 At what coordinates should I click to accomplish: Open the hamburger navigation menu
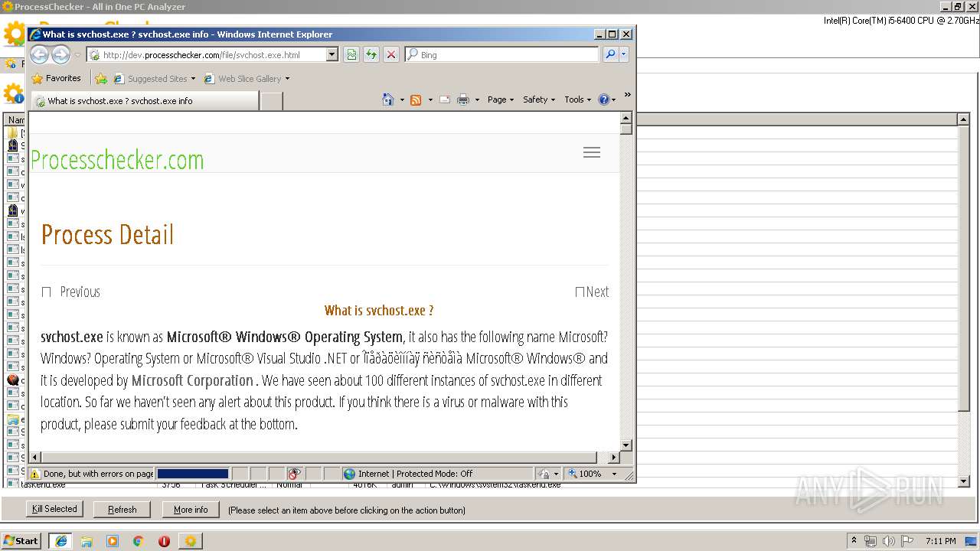pyautogui.click(x=592, y=152)
